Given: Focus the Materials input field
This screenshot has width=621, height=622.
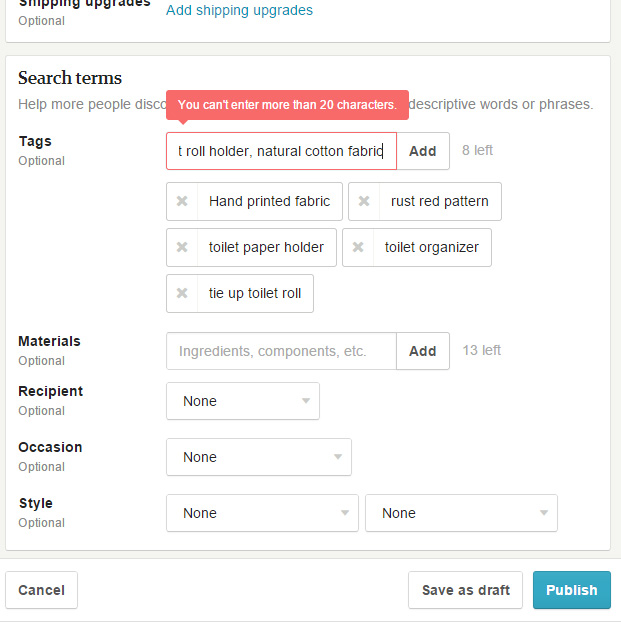Looking at the screenshot, I should pos(281,351).
